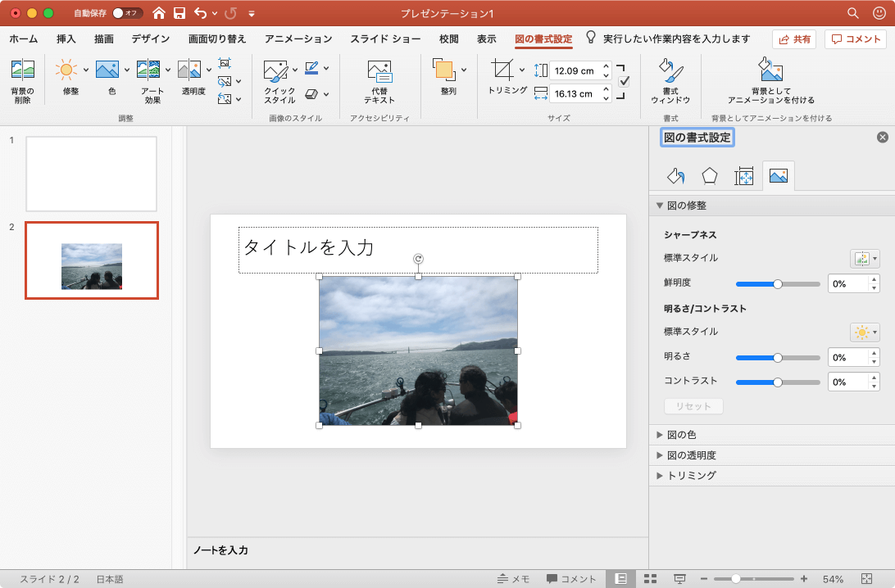The height and width of the screenshot is (588, 895).
Task: Expand the 図の透明度 section
Action: pos(691,455)
